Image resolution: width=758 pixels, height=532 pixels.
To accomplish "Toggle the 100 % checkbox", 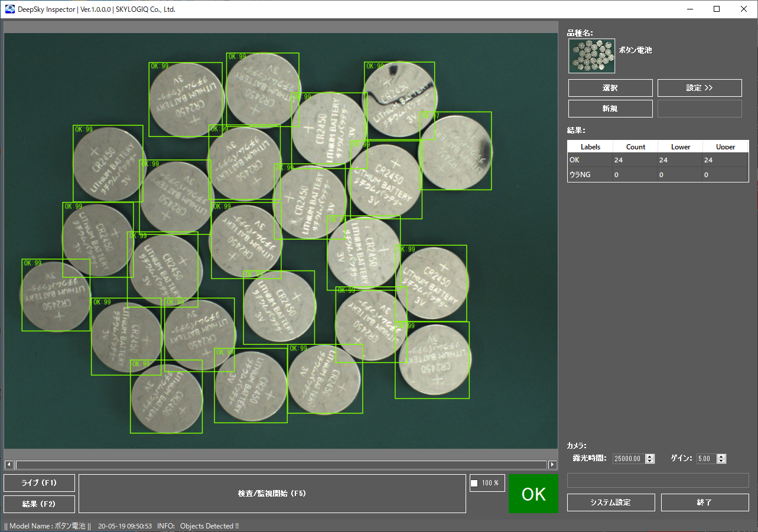I will coord(474,484).
